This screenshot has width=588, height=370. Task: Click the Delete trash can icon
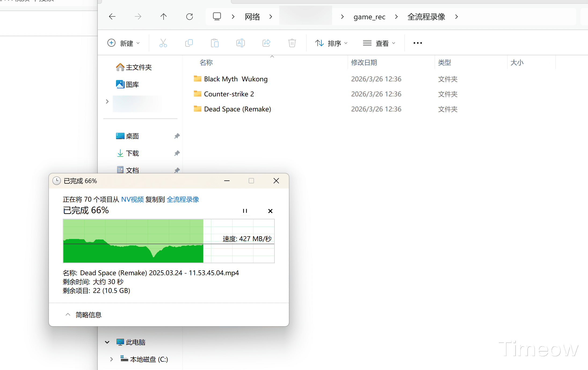[292, 43]
